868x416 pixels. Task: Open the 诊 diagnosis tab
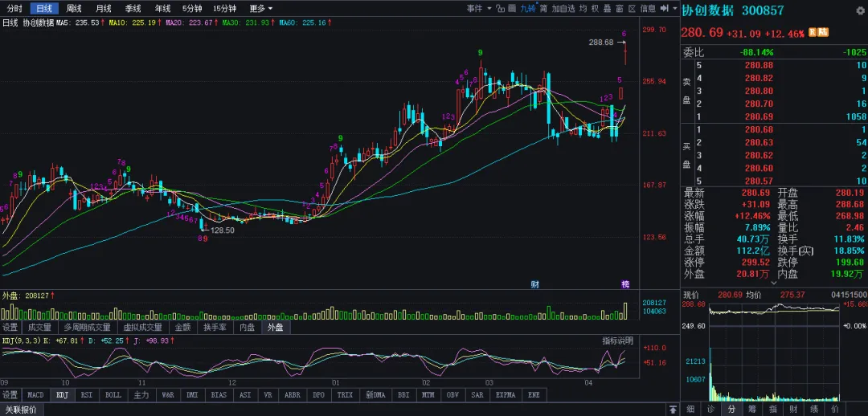710,410
